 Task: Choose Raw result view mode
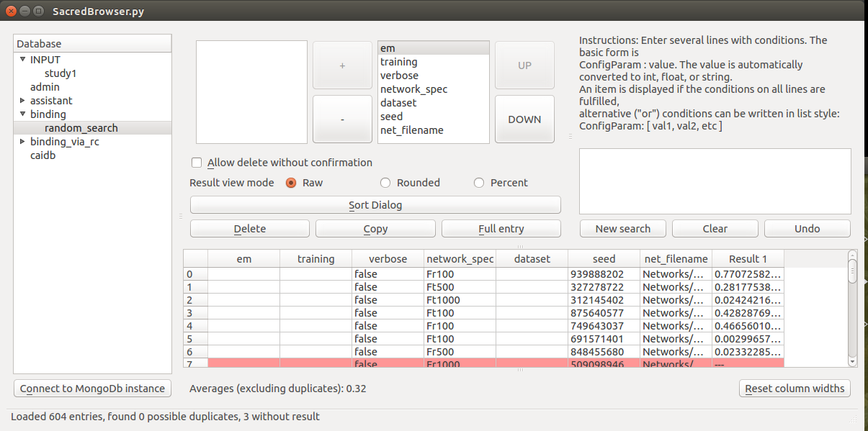pyautogui.click(x=292, y=183)
